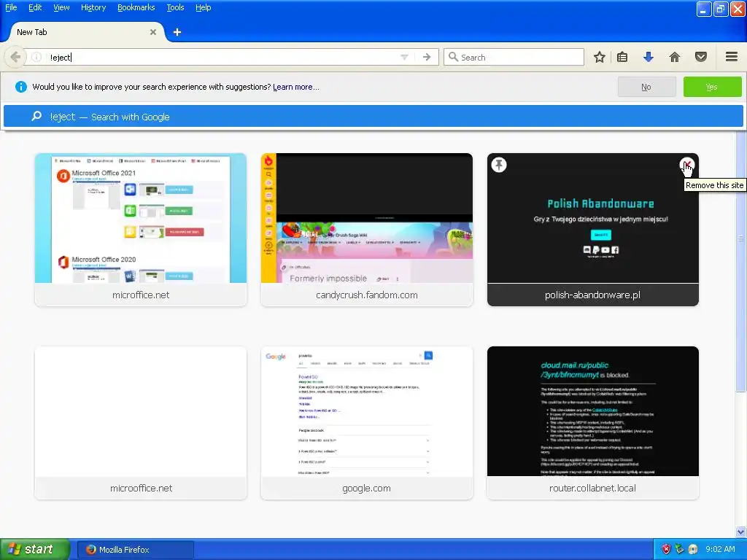Viewport: 747px width, 560px height.
Task: Click the blue info icon in suggestion bar
Action: (x=21, y=87)
